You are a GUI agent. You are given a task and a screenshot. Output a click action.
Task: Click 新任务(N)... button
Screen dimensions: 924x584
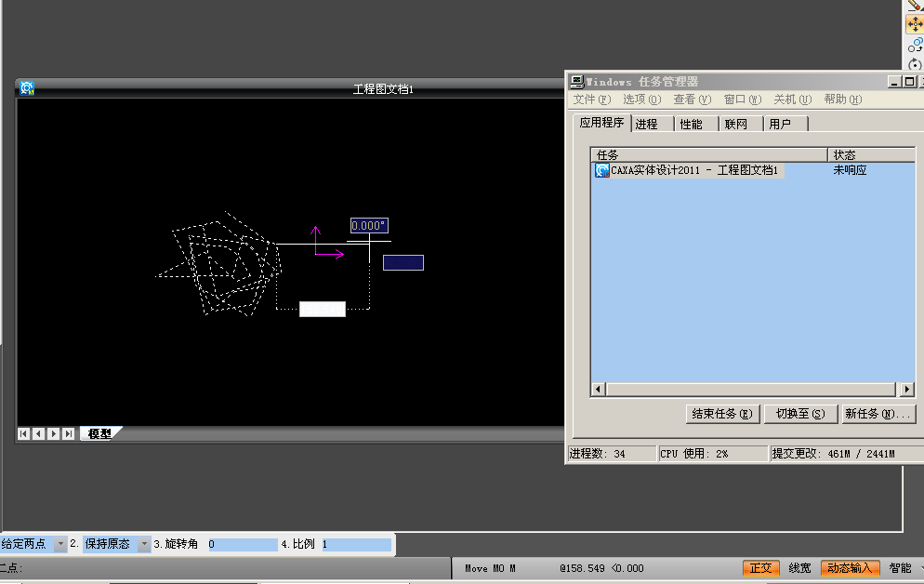[x=878, y=414]
